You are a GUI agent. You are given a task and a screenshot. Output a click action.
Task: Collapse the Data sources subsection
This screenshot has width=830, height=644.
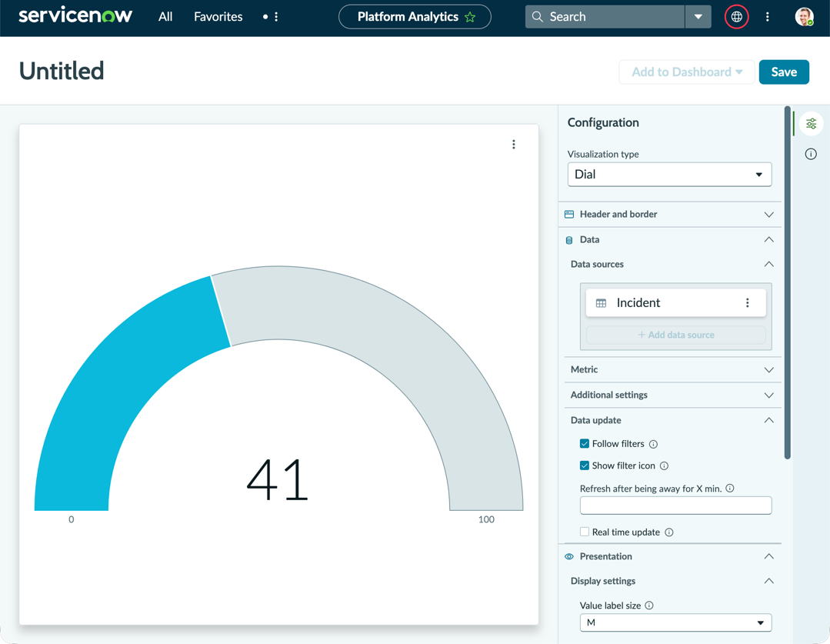point(673,264)
